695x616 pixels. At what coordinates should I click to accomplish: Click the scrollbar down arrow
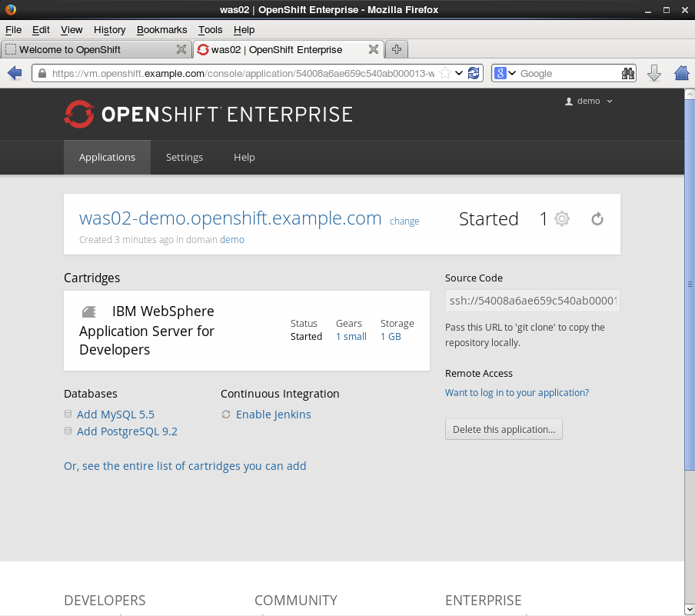click(690, 609)
